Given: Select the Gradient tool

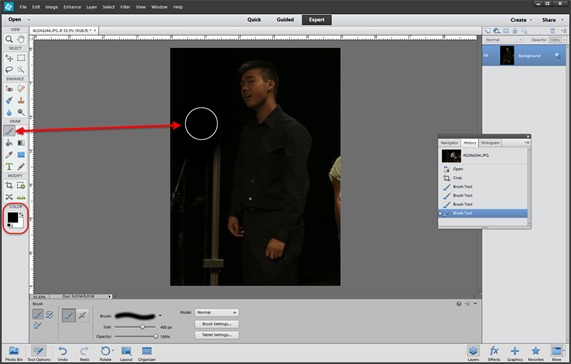Looking at the screenshot, I should click(x=21, y=143).
